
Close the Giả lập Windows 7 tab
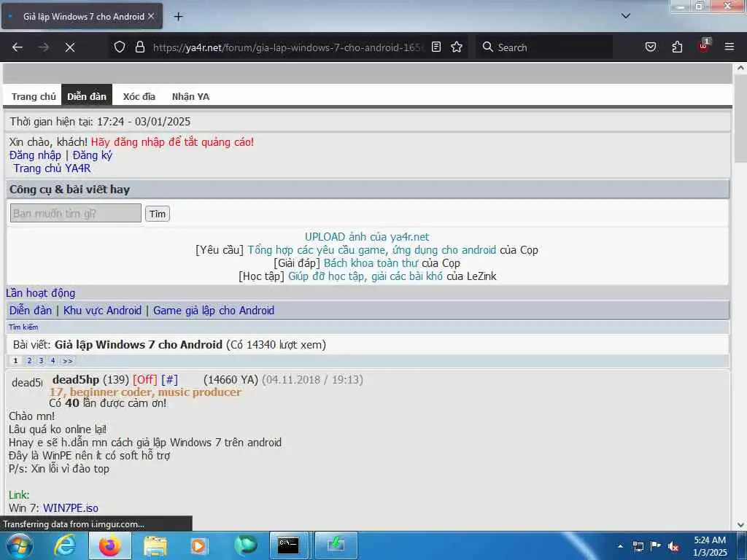(x=151, y=16)
